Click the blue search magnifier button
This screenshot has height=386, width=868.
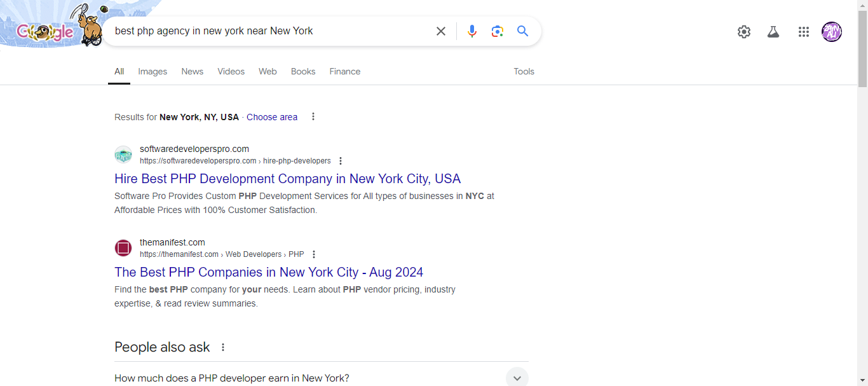click(x=522, y=31)
